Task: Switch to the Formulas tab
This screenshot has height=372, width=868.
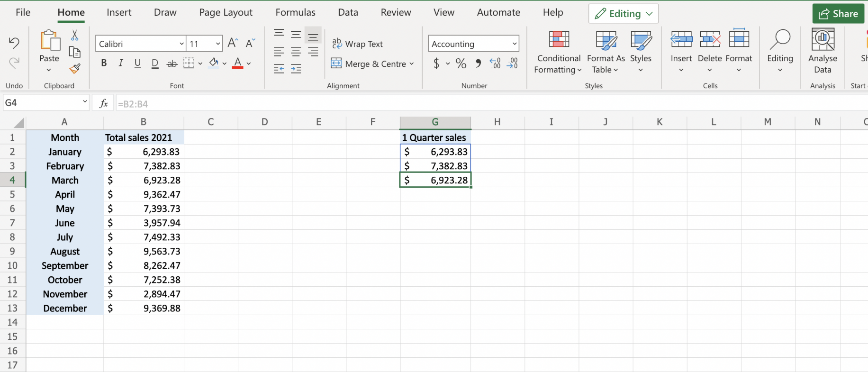Action: click(x=295, y=13)
